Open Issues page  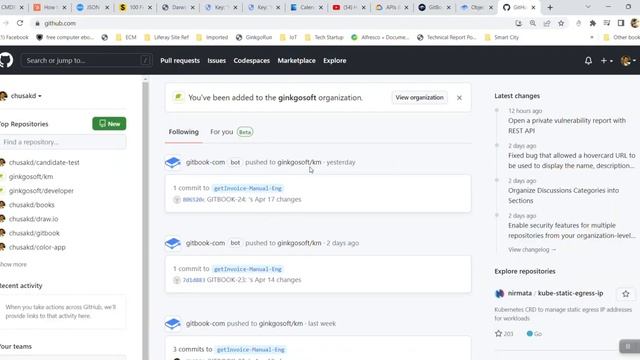coord(216,60)
